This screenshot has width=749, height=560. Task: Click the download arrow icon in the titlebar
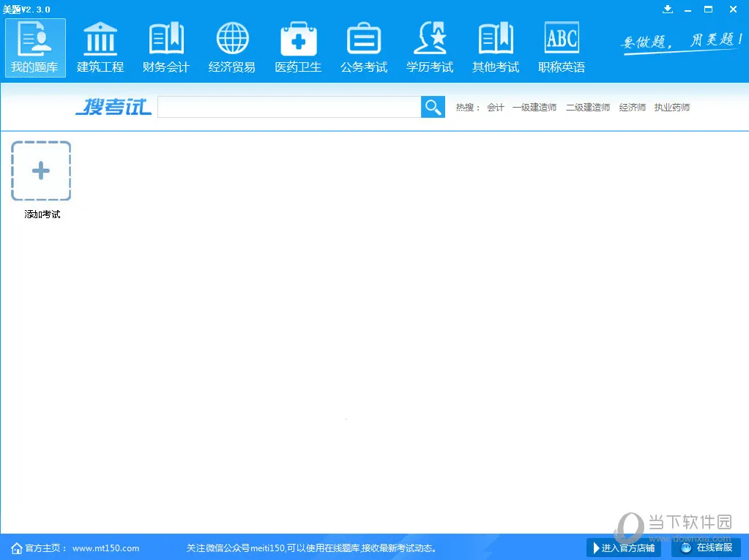pyautogui.click(x=667, y=10)
